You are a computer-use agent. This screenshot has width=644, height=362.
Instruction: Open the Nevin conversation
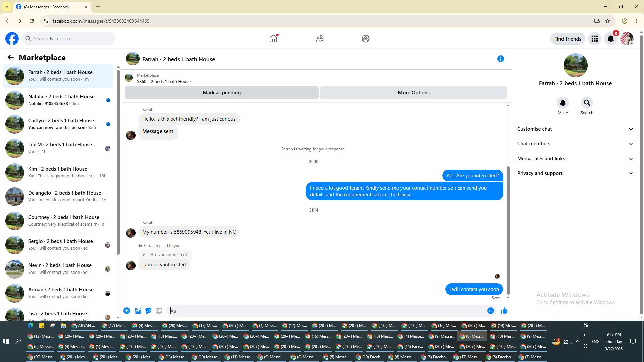[x=58, y=269]
